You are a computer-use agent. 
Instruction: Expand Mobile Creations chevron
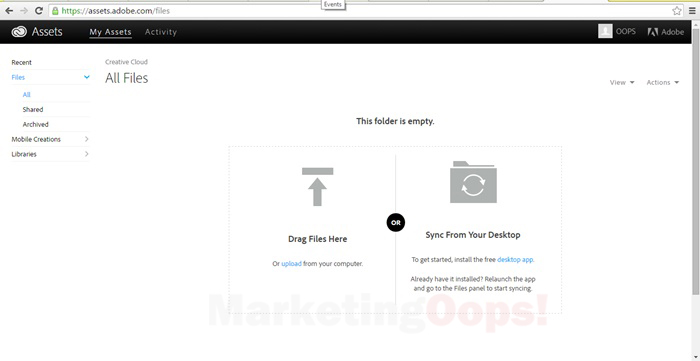pos(87,139)
